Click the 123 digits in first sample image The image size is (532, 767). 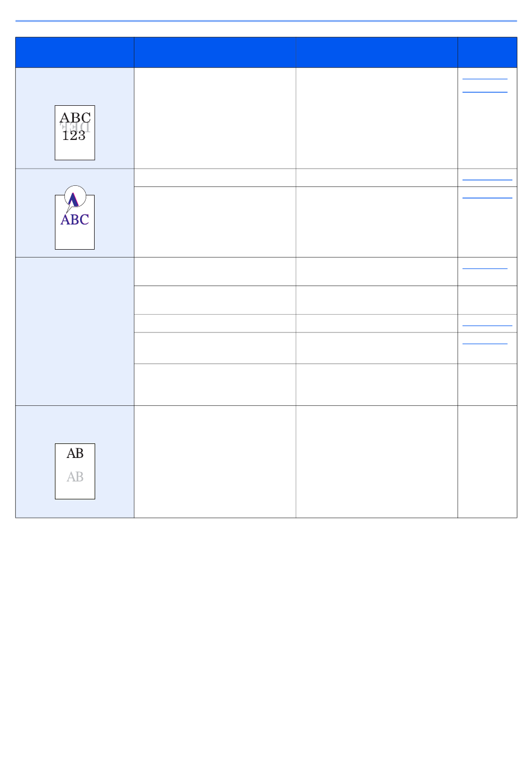pos(74,135)
